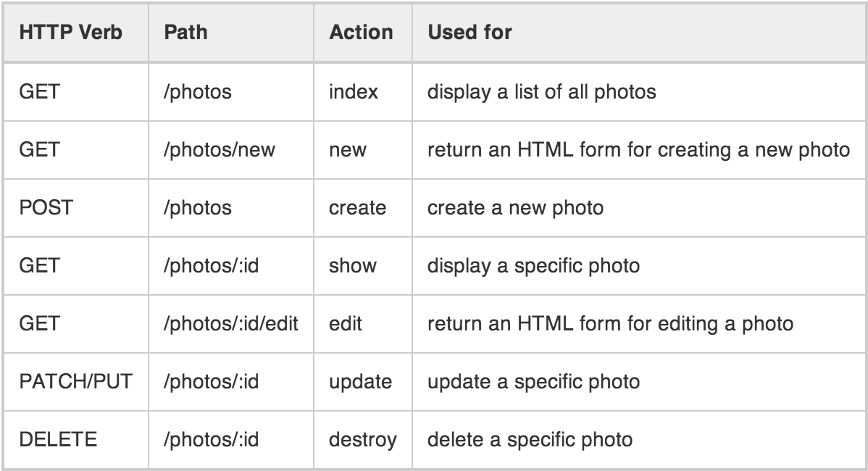Click 'display a list of all photos' text

pyautogui.click(x=541, y=92)
